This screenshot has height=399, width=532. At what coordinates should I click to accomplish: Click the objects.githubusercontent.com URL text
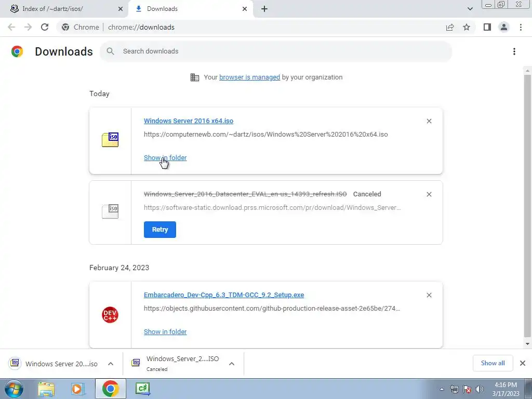coord(272,309)
